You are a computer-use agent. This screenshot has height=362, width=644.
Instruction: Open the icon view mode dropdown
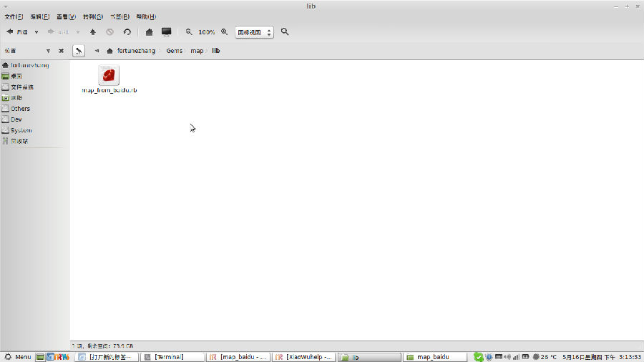[x=254, y=32]
